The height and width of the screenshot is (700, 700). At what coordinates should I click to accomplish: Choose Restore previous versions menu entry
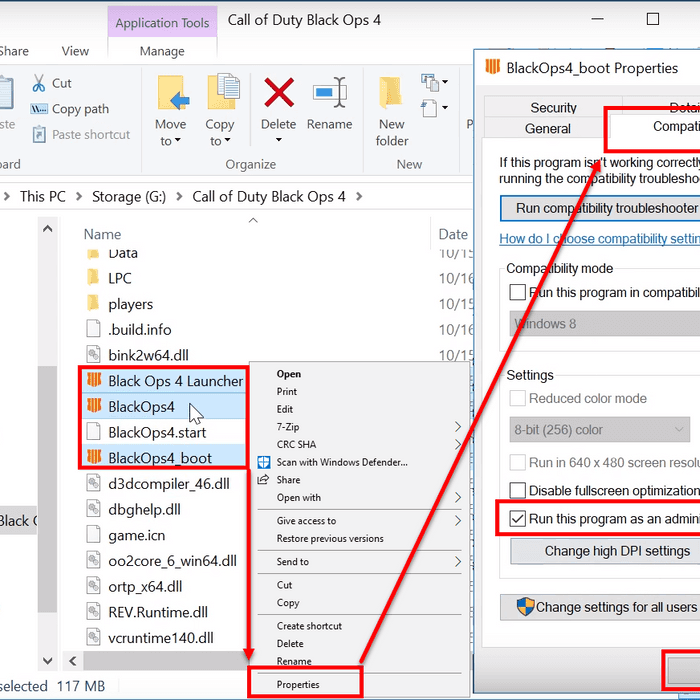pyautogui.click(x=330, y=538)
